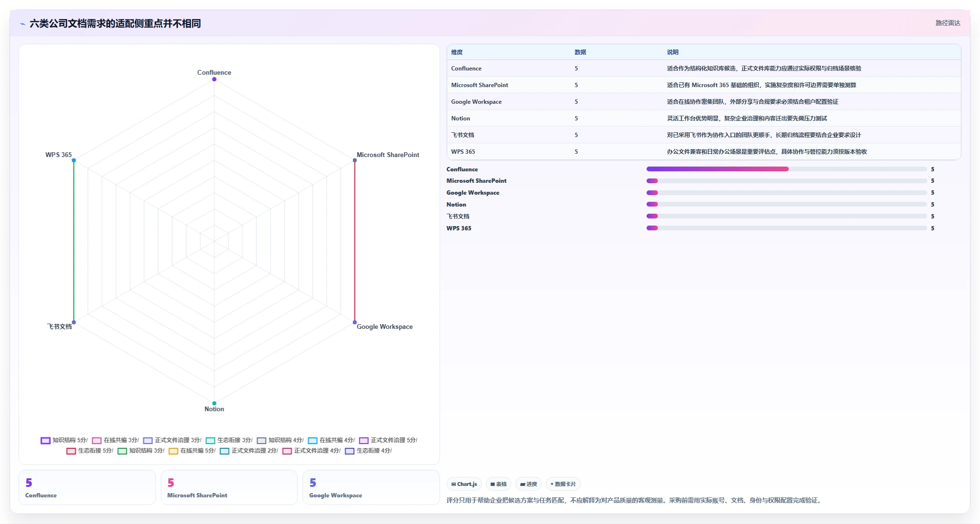Click the Microsoft SharePoint radar data point
This screenshot has height=524, width=980.
coord(354,160)
